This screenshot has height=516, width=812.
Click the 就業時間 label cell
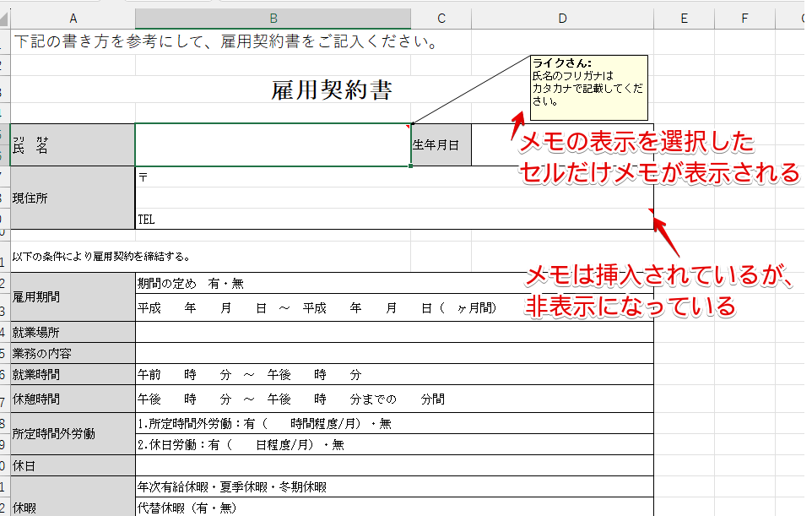point(72,374)
